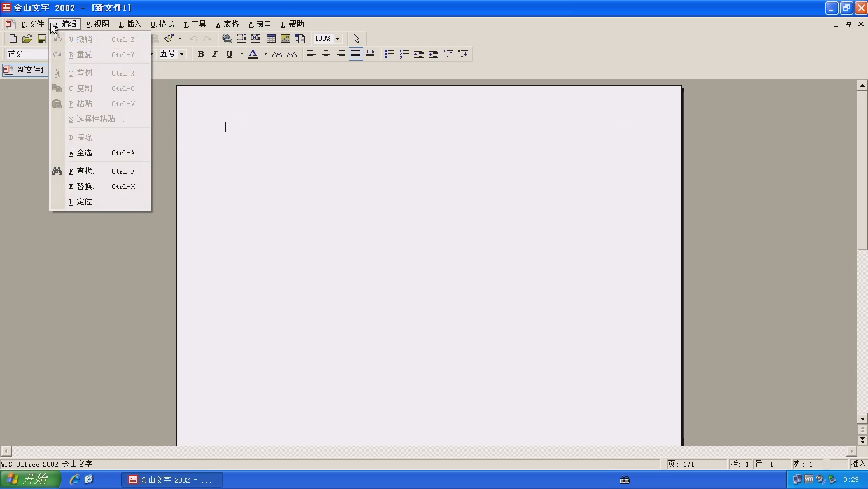Click the find binoculars icon in Edit menu
The height and width of the screenshot is (489, 868).
57,171
